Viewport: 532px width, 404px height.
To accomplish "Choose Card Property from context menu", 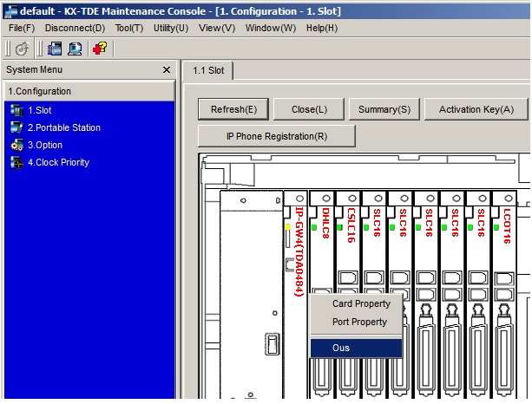I will coord(361,303).
